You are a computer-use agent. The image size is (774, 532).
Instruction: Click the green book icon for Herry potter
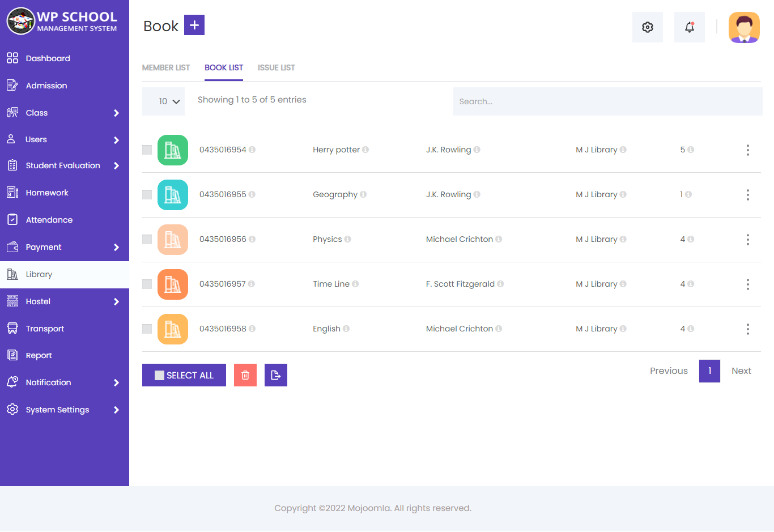click(x=173, y=150)
